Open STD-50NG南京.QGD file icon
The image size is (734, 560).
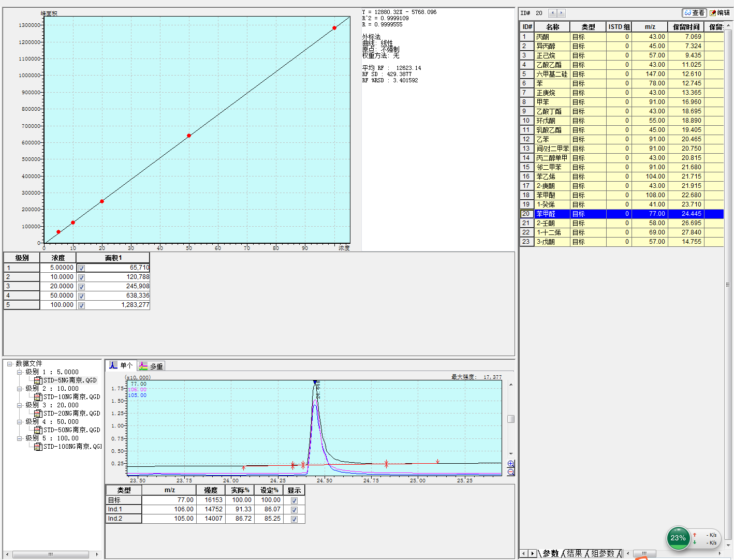coord(38,430)
